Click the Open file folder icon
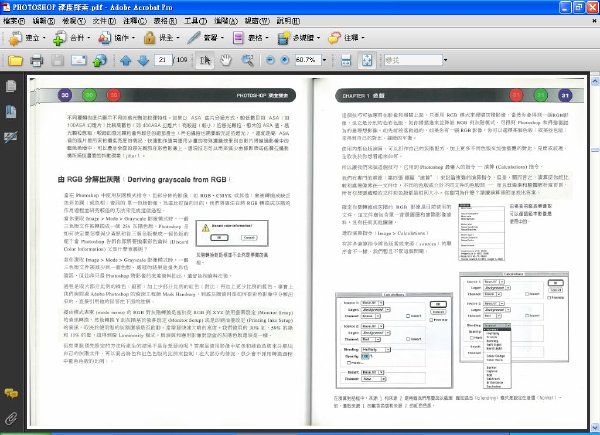 pyautogui.click(x=15, y=60)
